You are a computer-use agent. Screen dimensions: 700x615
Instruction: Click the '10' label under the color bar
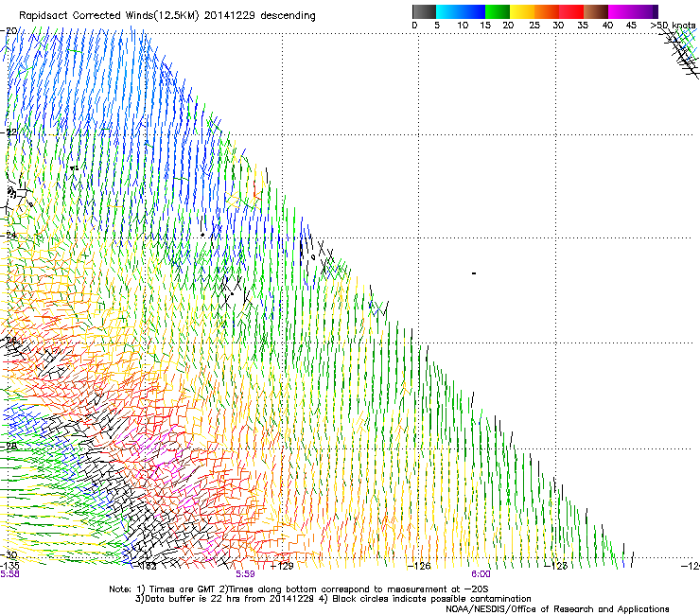point(463,25)
